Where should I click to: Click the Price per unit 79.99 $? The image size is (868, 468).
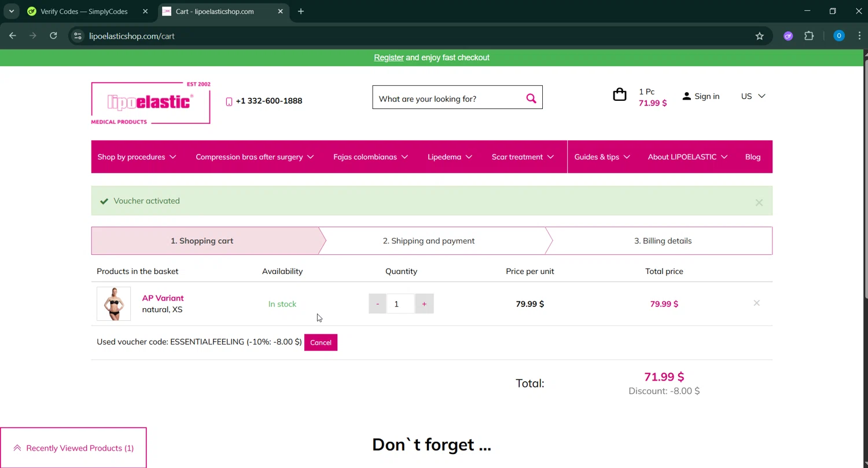click(x=530, y=304)
